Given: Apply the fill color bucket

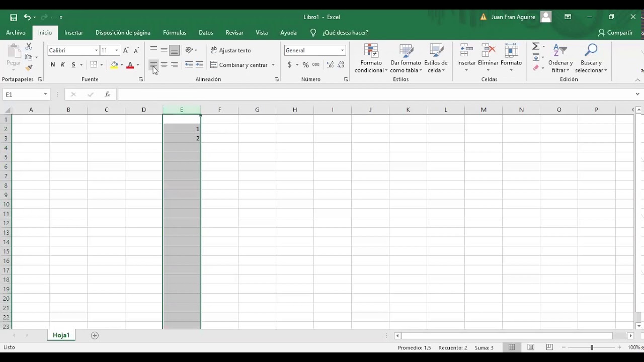Looking at the screenshot, I should tap(114, 65).
